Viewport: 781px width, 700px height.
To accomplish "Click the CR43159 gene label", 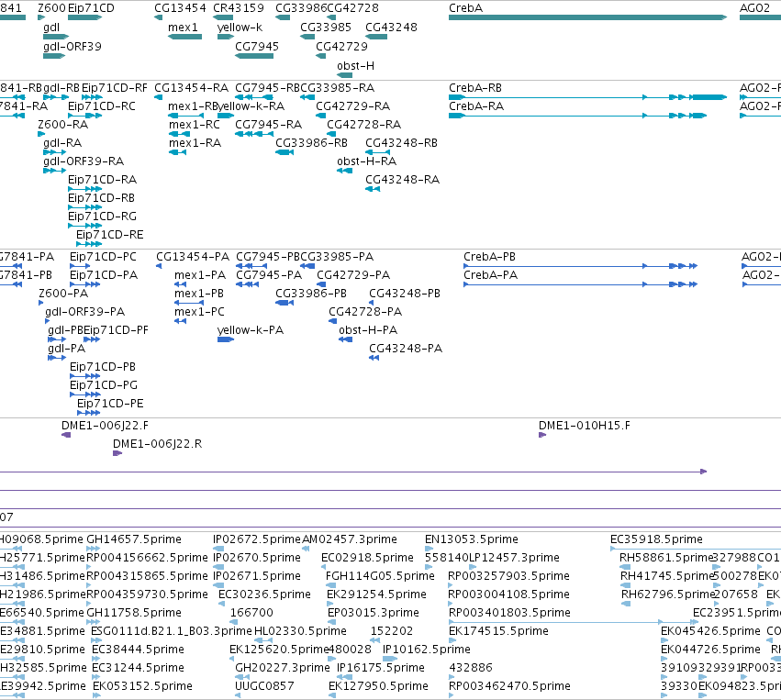I will pos(239,8).
